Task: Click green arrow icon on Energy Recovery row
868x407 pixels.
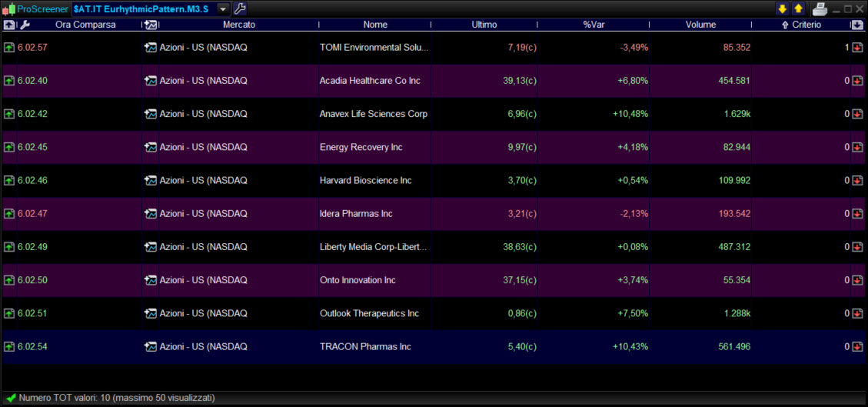Action: (x=9, y=147)
